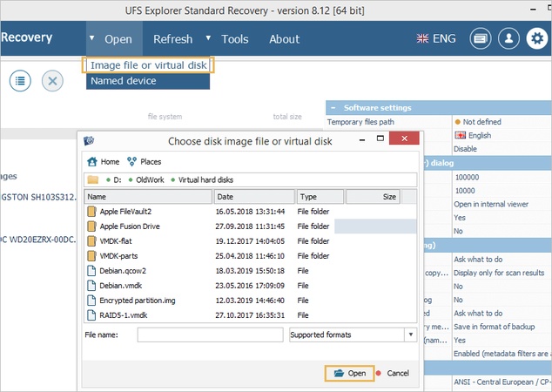Click 'Enabled (metadata filters are' setting value
552x392 pixels.
click(x=502, y=354)
